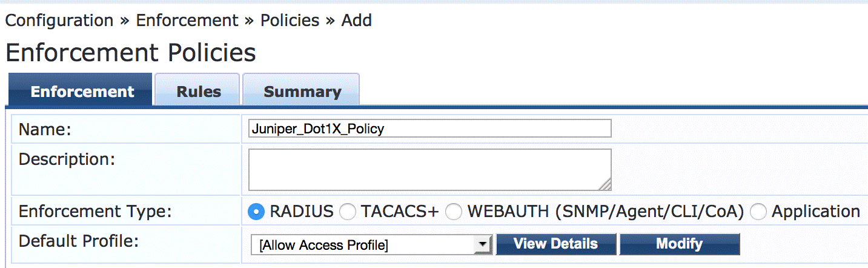Viewport: 868px width, 268px height.
Task: Click the Description box resize handle
Action: pyautogui.click(x=606, y=185)
